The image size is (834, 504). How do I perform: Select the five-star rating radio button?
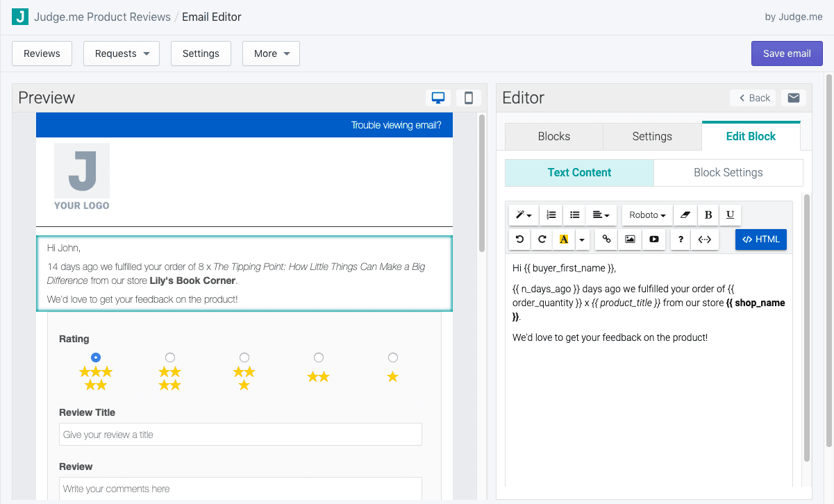click(x=96, y=358)
